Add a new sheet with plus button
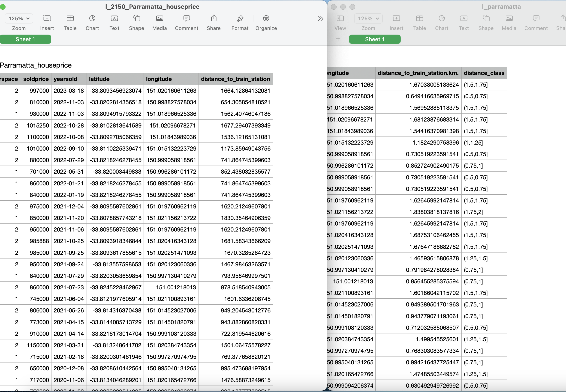This screenshot has width=566, height=392. pos(338,39)
